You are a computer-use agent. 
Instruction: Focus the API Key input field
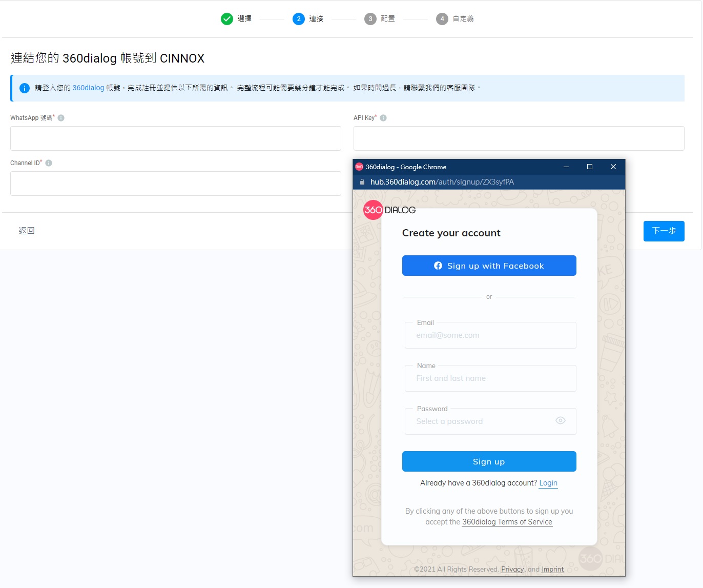(x=519, y=138)
